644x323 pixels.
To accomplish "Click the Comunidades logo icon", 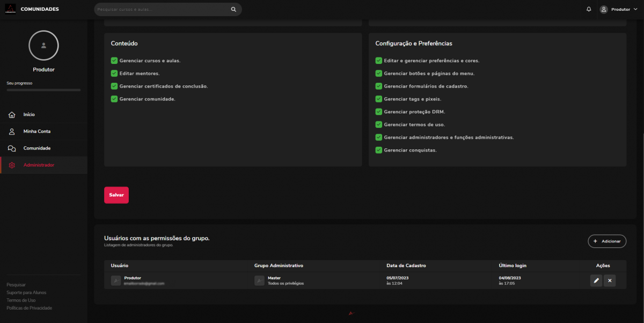I will click(x=11, y=9).
